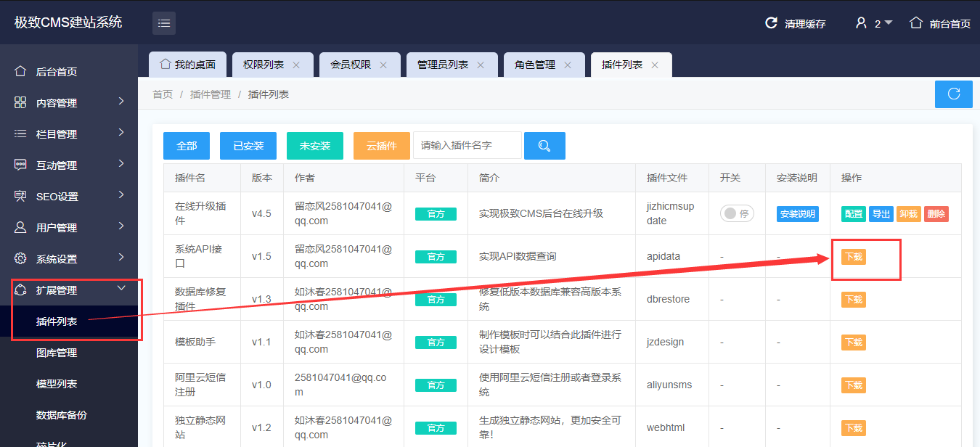
Task: Click the blue page refresh button
Action: pyautogui.click(x=953, y=94)
